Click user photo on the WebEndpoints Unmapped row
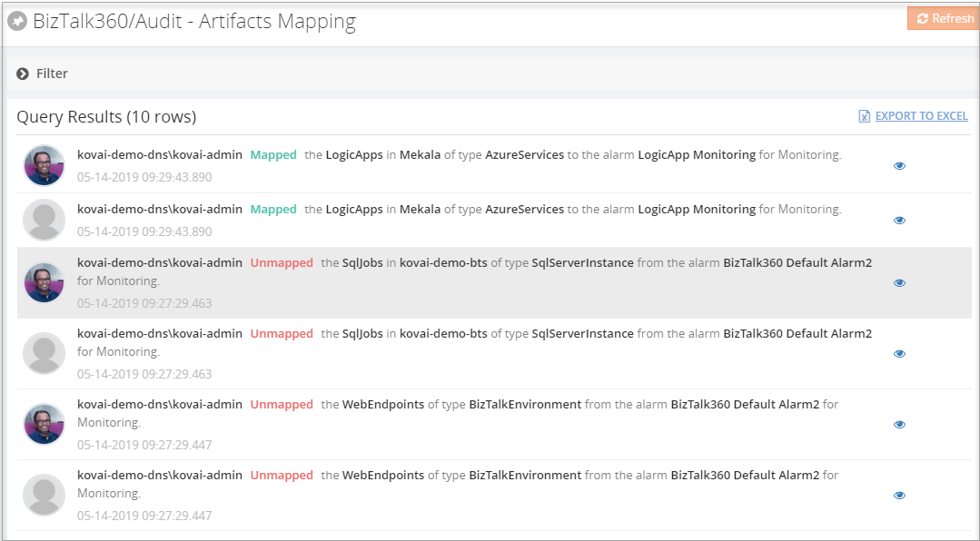This screenshot has height=541, width=980. [x=44, y=424]
